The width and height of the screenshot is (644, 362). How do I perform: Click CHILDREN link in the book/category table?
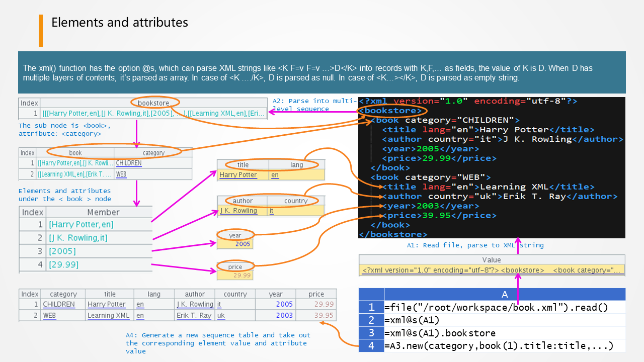click(x=128, y=163)
